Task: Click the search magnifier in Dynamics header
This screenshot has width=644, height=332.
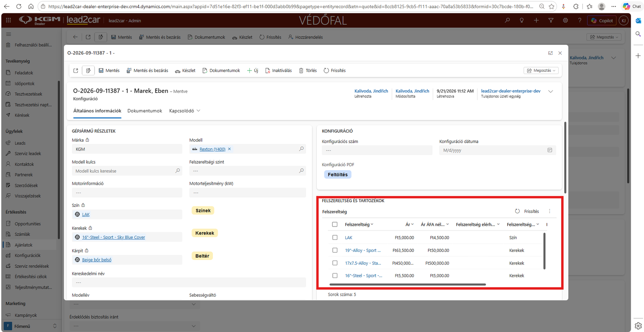Action: 508,20
